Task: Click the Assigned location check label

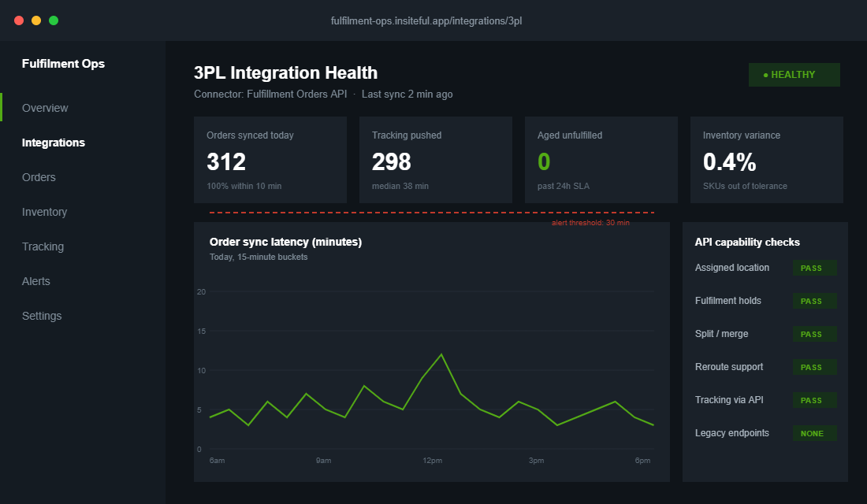Action: (732, 268)
